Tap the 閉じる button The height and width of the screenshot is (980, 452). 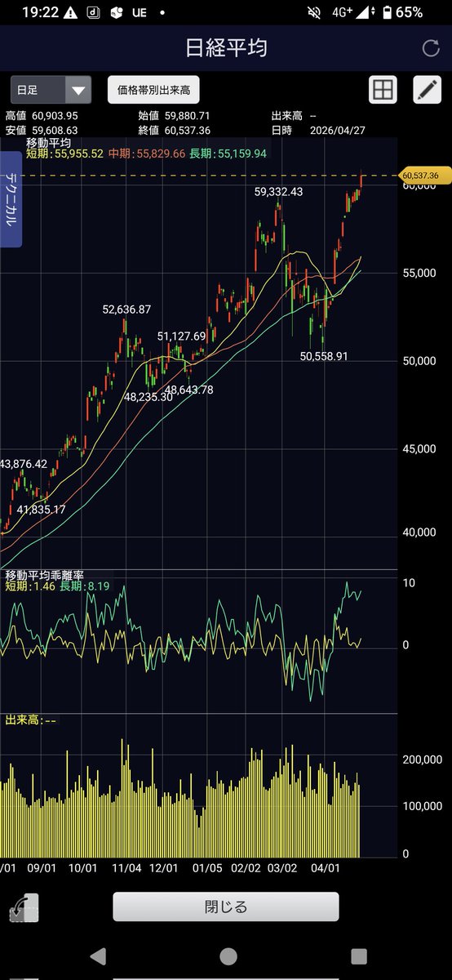pos(225,906)
